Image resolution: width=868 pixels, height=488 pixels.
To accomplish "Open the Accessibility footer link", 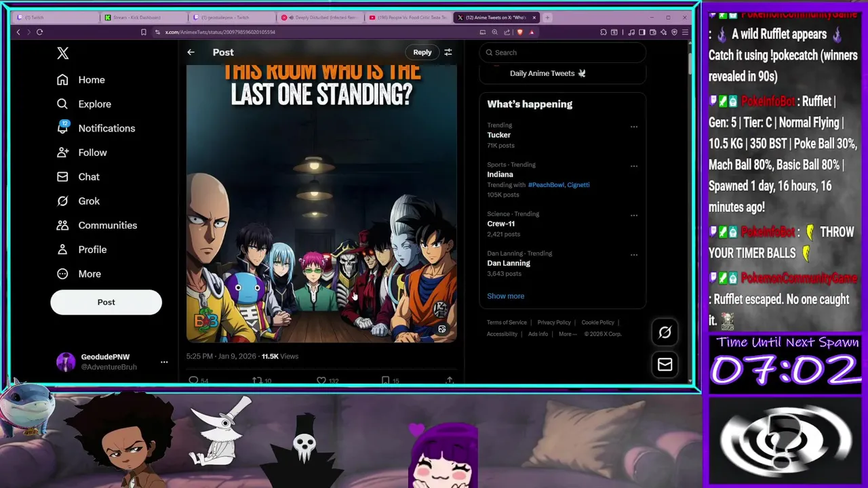I will click(x=502, y=334).
